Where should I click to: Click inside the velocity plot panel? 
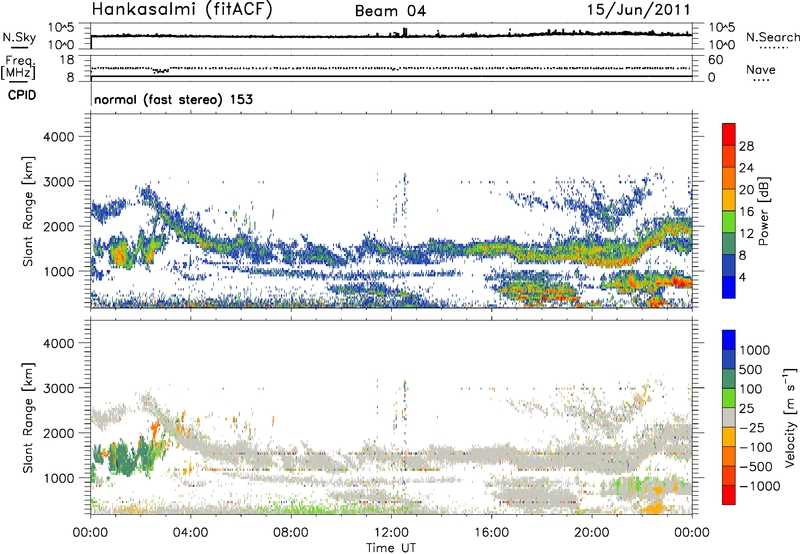391,417
